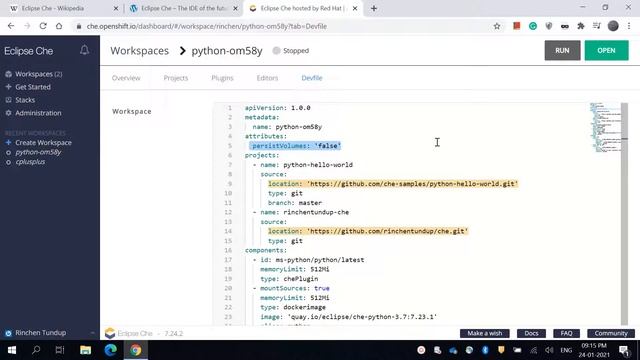Screen dimensions: 640x360
Task: Click the green Grammarly extension icon
Action: [x=533, y=26]
